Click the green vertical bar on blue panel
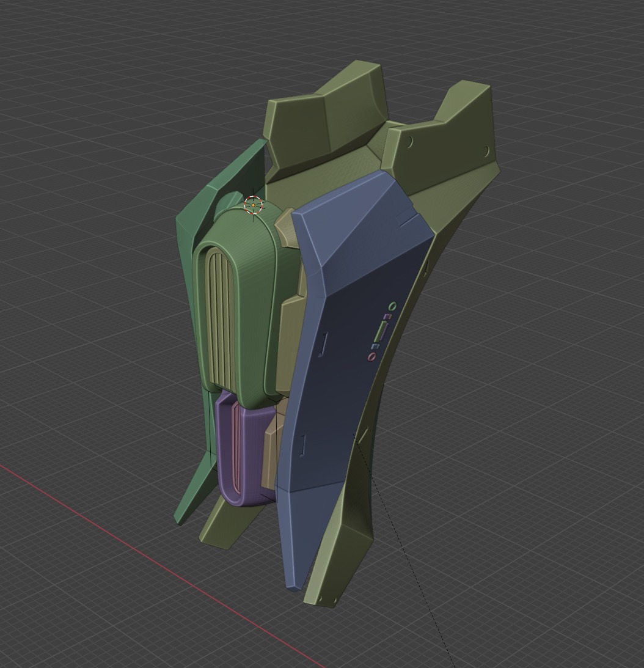 (x=381, y=332)
